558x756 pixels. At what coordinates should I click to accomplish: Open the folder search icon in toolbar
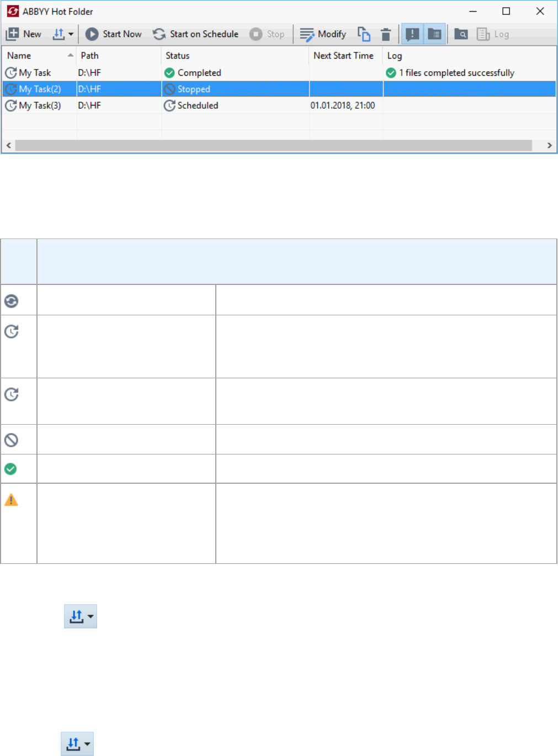point(461,34)
